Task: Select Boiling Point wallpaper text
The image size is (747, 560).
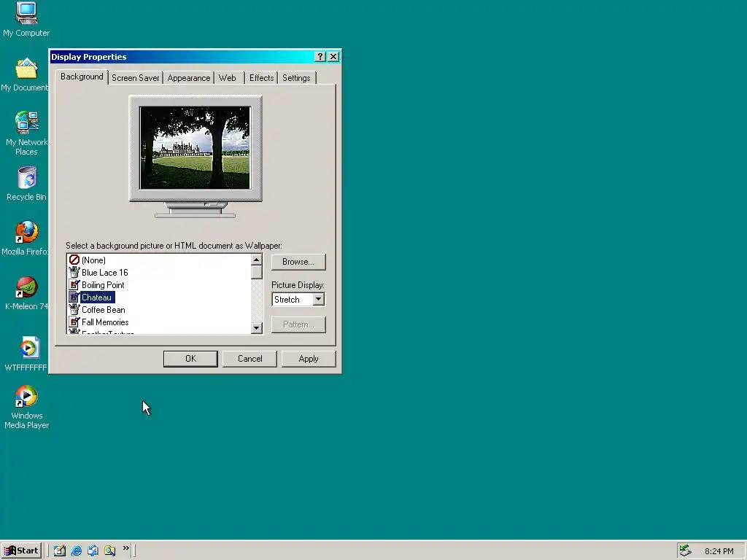Action: [103, 285]
